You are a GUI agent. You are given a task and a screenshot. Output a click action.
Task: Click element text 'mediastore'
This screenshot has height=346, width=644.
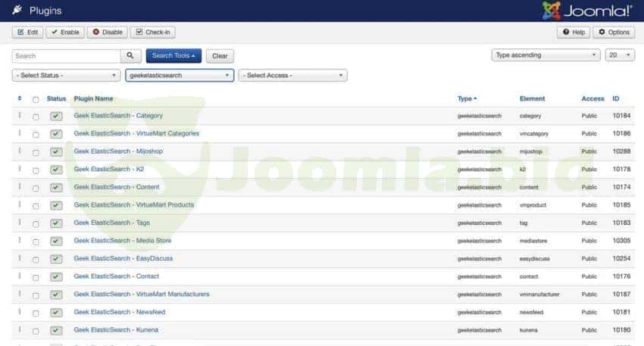click(x=533, y=241)
